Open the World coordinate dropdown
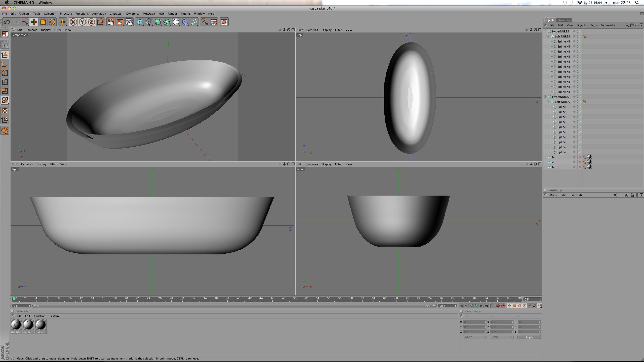 point(474,337)
